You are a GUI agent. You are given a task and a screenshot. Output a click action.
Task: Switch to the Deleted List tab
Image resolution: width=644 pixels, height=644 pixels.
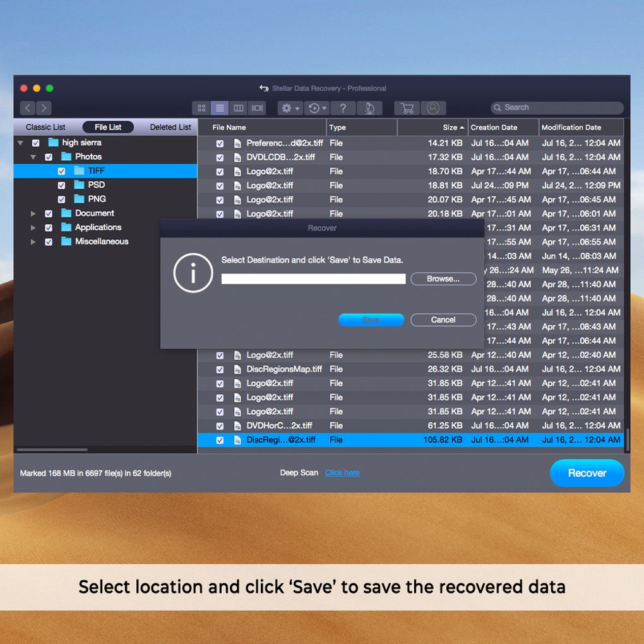170,128
